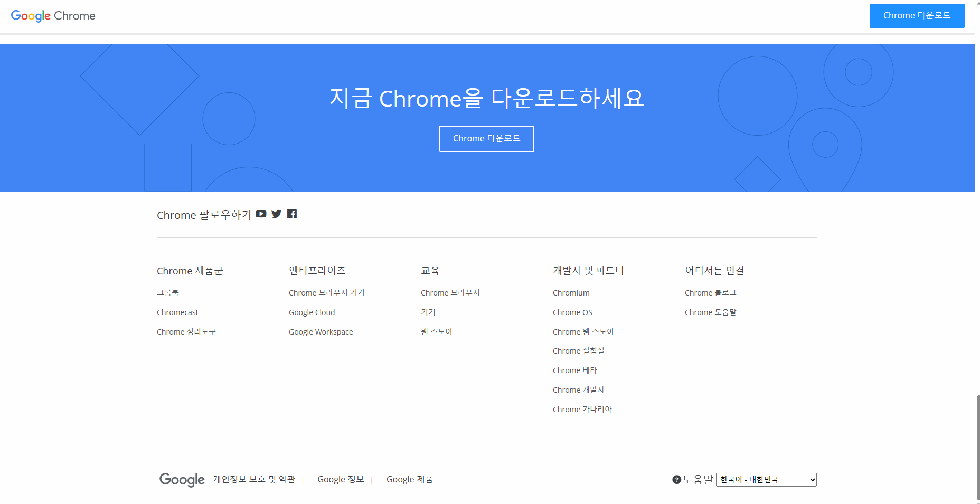980x504 pixels.
Task: Click the Chrome 다운로드 button in the blue banner
Action: tap(486, 138)
